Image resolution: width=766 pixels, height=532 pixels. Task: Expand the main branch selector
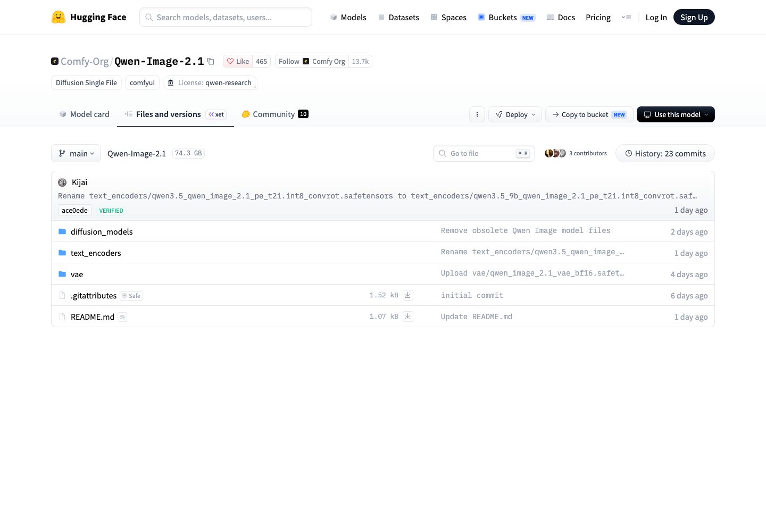click(x=76, y=153)
